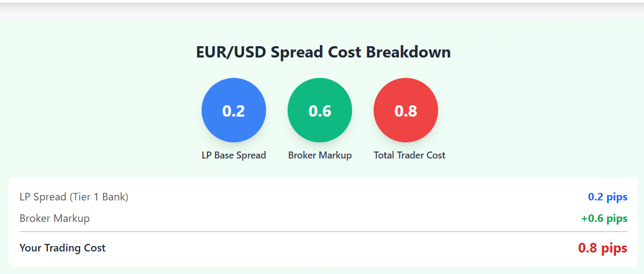
Task: Select the EUR/USD Spread Cost Breakdown heading
Action: [x=323, y=53]
